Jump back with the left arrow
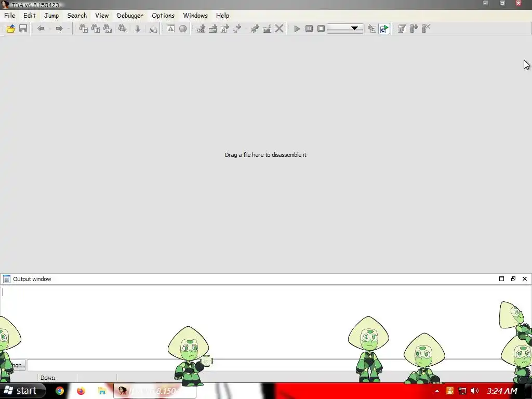The image size is (532, 399). coord(41,29)
